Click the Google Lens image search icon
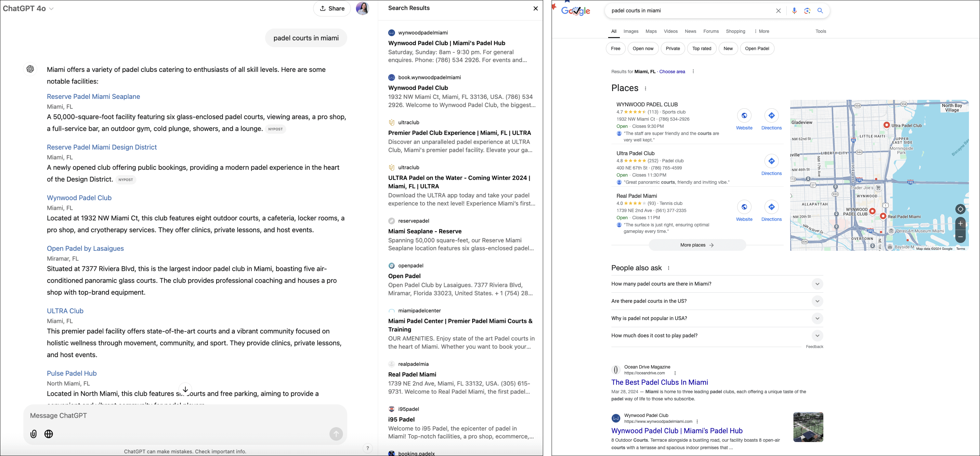 pos(807,11)
